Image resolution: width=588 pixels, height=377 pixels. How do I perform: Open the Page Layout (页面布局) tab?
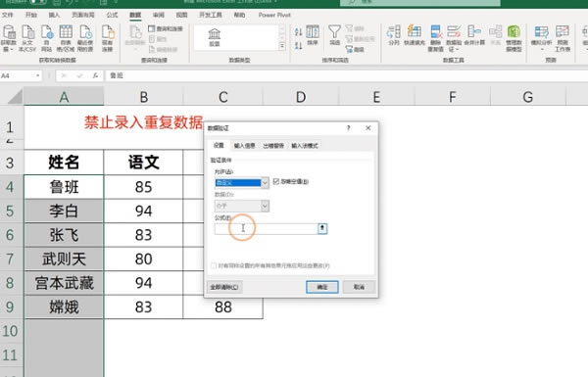point(83,15)
